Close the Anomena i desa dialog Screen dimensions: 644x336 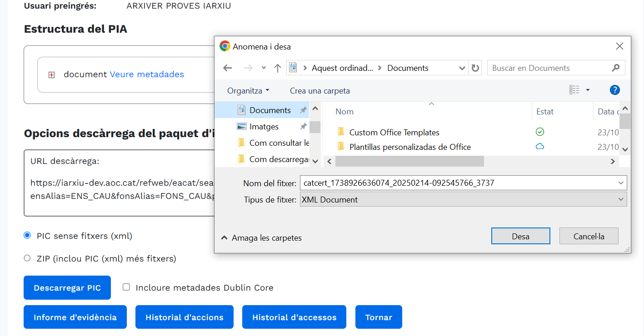(x=619, y=46)
